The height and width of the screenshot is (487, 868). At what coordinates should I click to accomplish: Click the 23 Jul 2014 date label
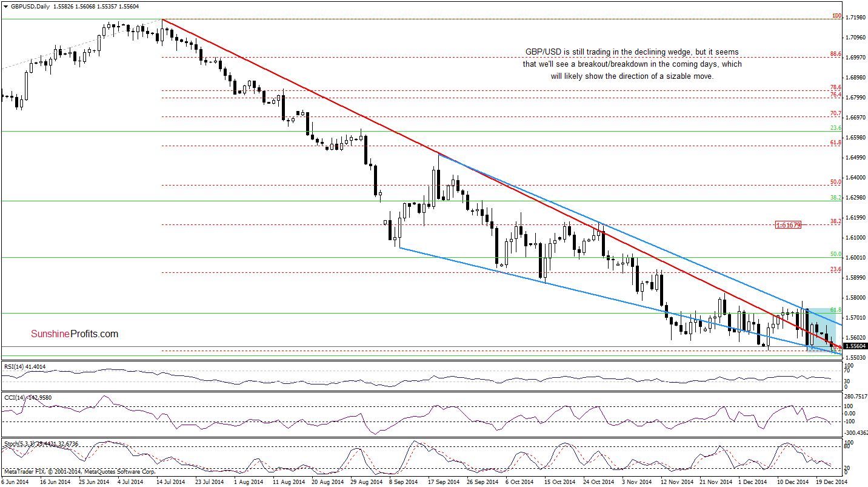click(209, 482)
